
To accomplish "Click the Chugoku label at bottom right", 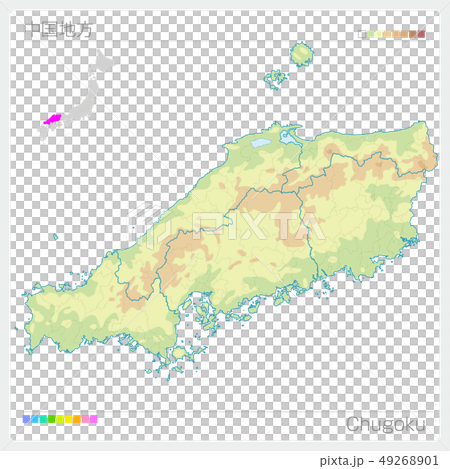I will coord(386,425).
